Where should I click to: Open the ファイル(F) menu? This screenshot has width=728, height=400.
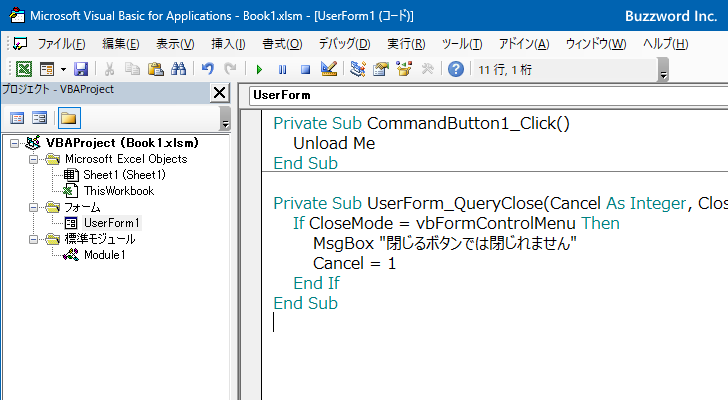(x=61, y=44)
